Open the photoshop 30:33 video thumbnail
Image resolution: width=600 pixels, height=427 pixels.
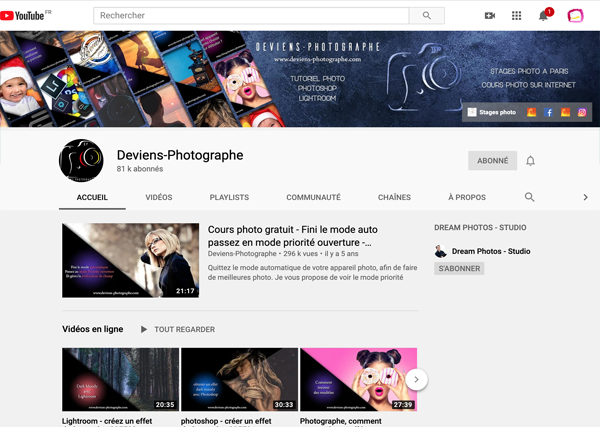(x=240, y=380)
